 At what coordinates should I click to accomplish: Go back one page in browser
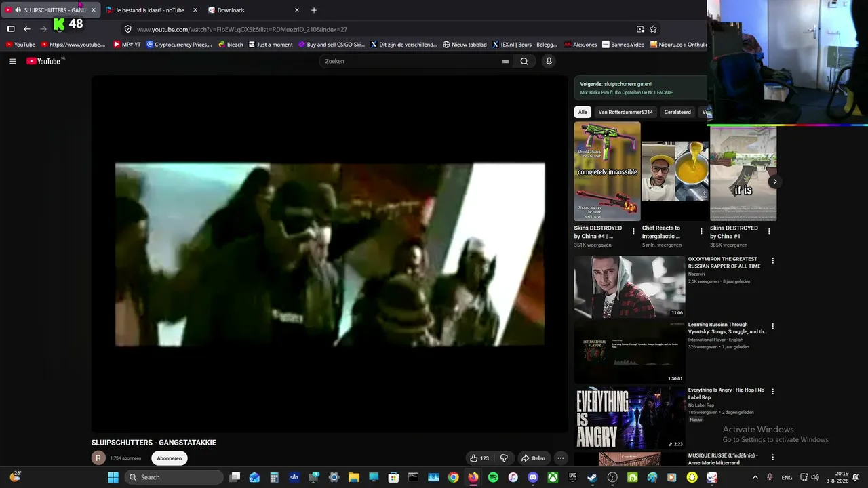(27, 29)
